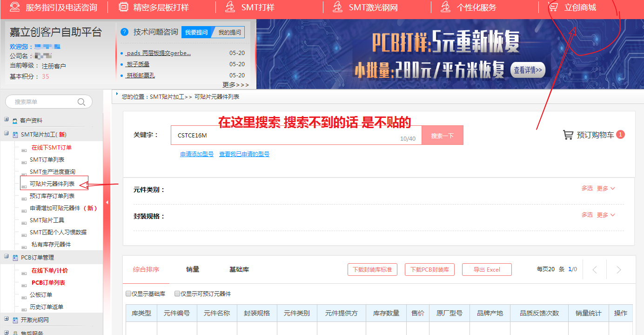Viewport: 644px width, 335px height.
Task: Click the magnifier icon in the menu search box
Action: coord(81,102)
